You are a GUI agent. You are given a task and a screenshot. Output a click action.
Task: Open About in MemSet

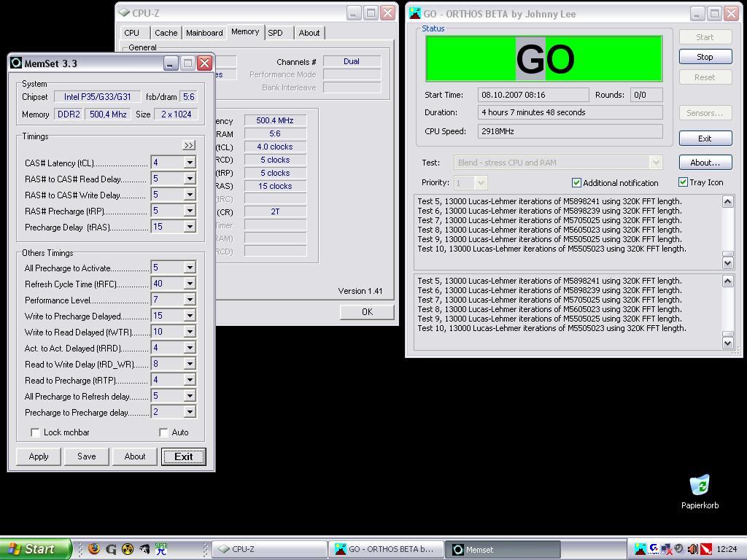(x=135, y=456)
